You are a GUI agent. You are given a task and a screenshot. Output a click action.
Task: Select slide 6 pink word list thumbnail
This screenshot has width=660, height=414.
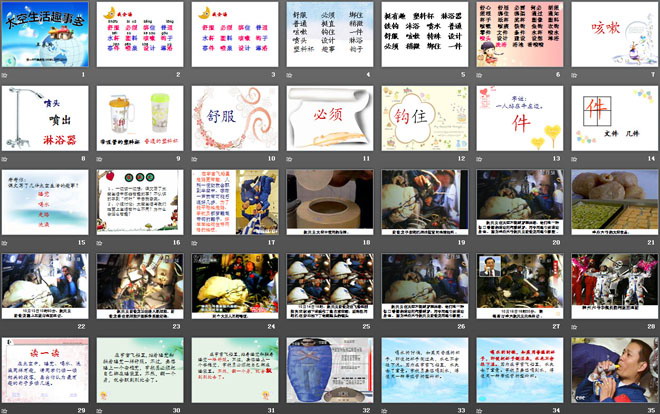pyautogui.click(x=520, y=34)
